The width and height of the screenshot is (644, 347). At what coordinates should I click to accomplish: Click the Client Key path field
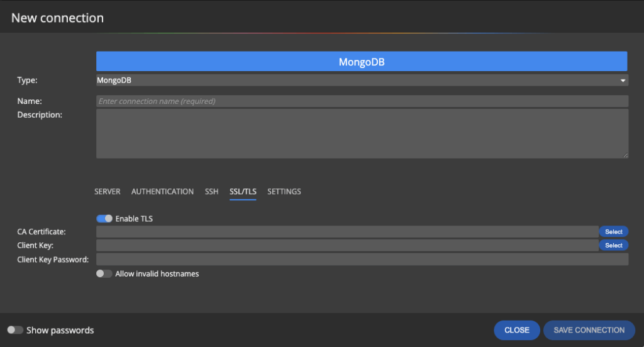(x=347, y=246)
